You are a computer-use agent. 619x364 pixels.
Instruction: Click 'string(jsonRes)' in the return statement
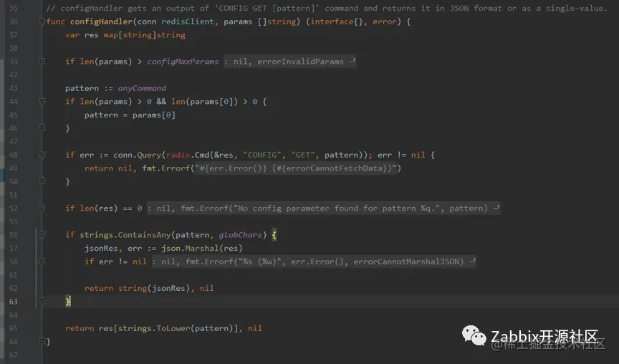tap(154, 288)
